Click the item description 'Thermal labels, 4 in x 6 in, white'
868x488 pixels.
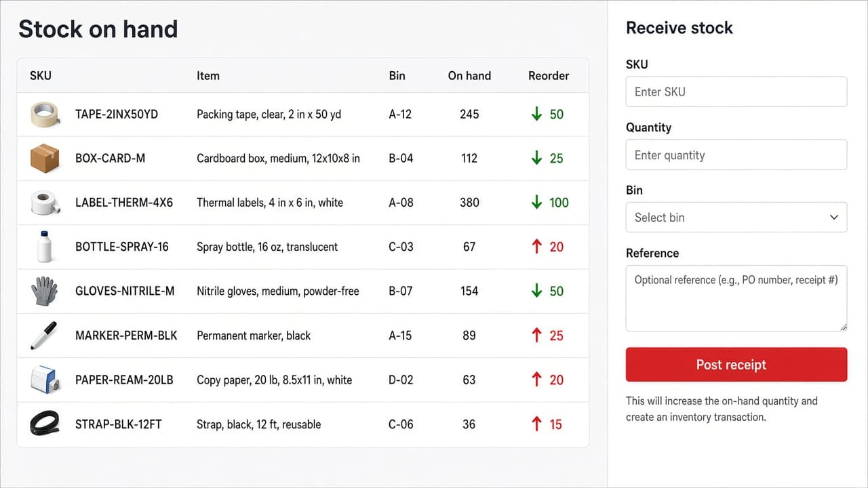(270, 203)
